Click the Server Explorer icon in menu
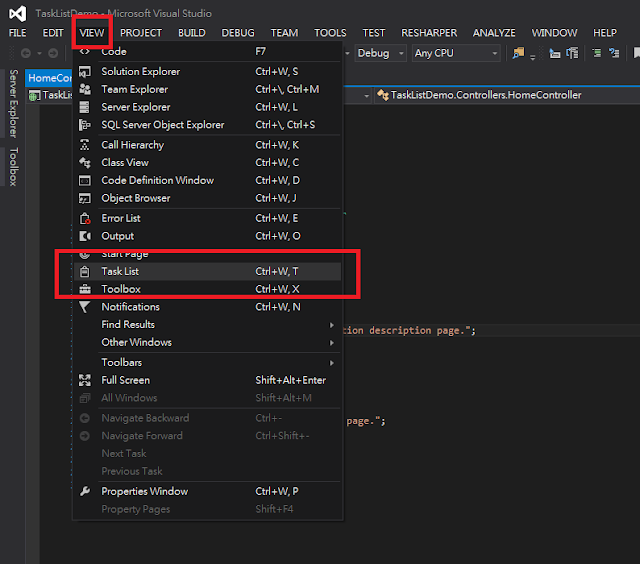640x564 pixels. [x=84, y=107]
